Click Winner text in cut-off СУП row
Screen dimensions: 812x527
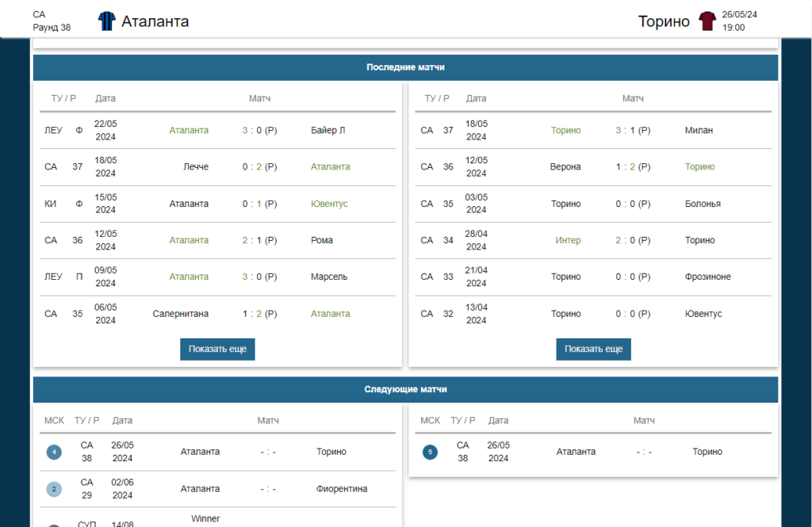pos(205,519)
